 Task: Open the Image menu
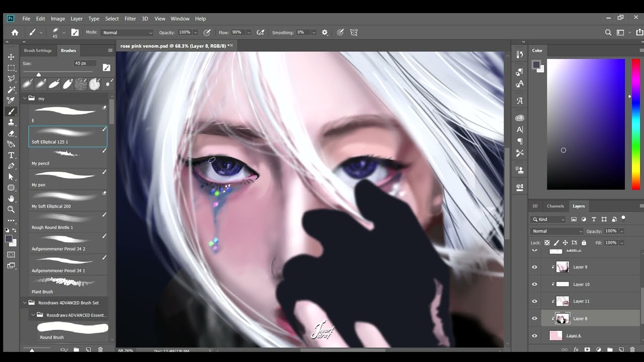[x=58, y=19]
